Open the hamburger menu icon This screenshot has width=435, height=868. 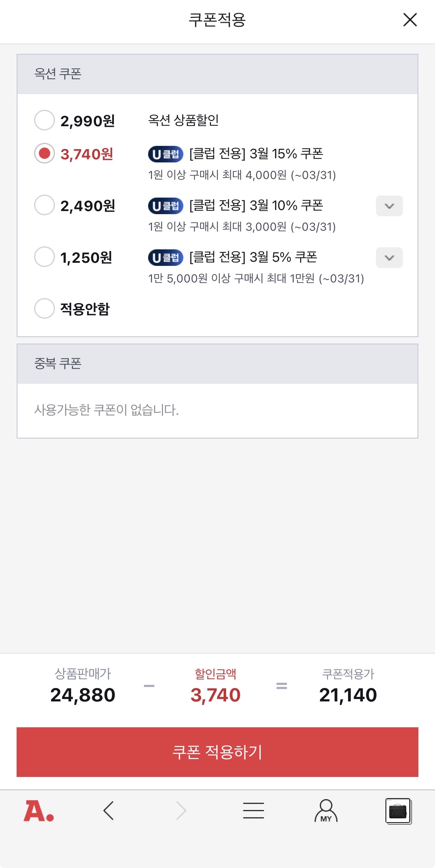tap(253, 810)
